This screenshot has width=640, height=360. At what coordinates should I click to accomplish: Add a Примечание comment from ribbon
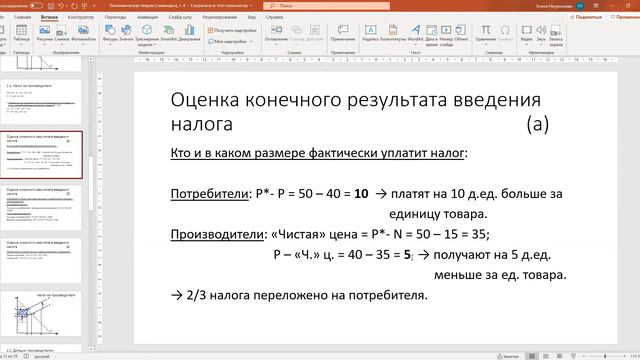[x=343, y=33]
